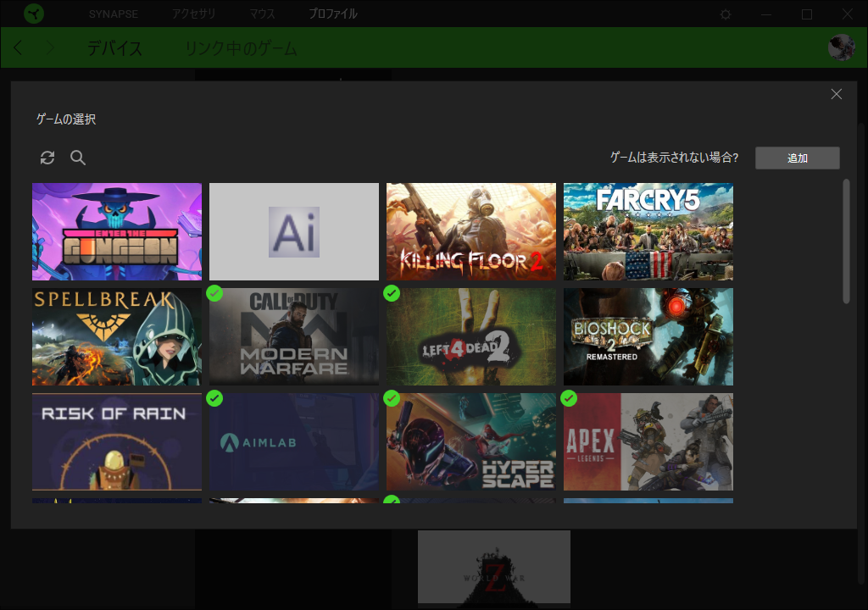This screenshot has width=868, height=610.
Task: Close the Razer Synapse window
Action: click(x=847, y=14)
